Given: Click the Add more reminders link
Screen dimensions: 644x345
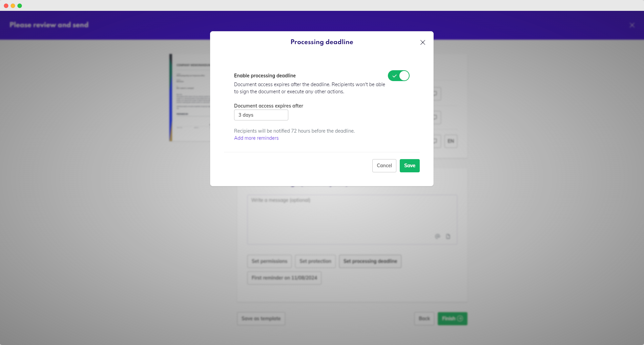Looking at the screenshot, I should [x=256, y=138].
